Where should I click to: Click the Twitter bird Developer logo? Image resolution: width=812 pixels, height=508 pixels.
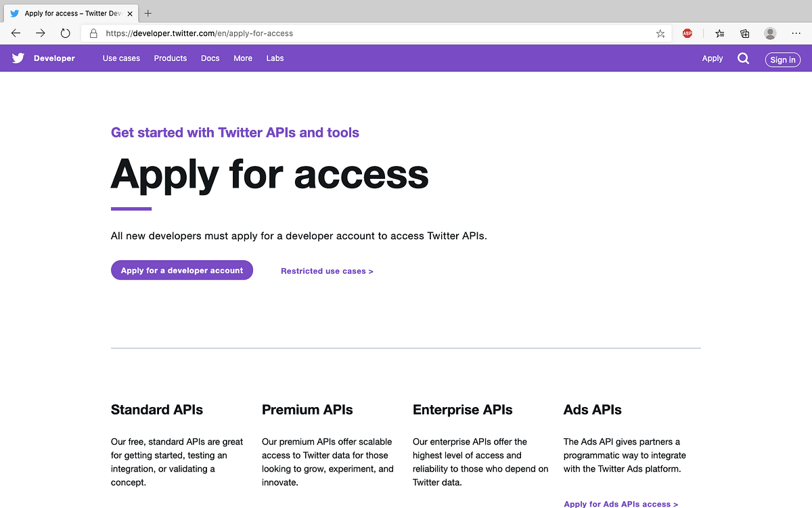click(x=17, y=58)
